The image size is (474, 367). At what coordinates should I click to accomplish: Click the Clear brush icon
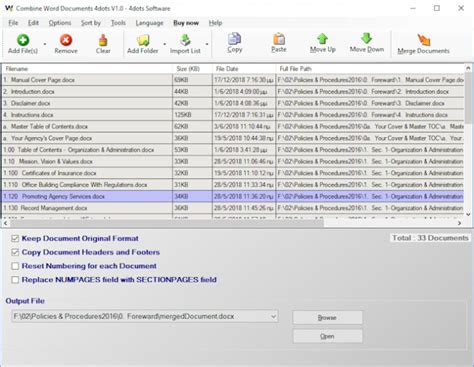click(103, 40)
